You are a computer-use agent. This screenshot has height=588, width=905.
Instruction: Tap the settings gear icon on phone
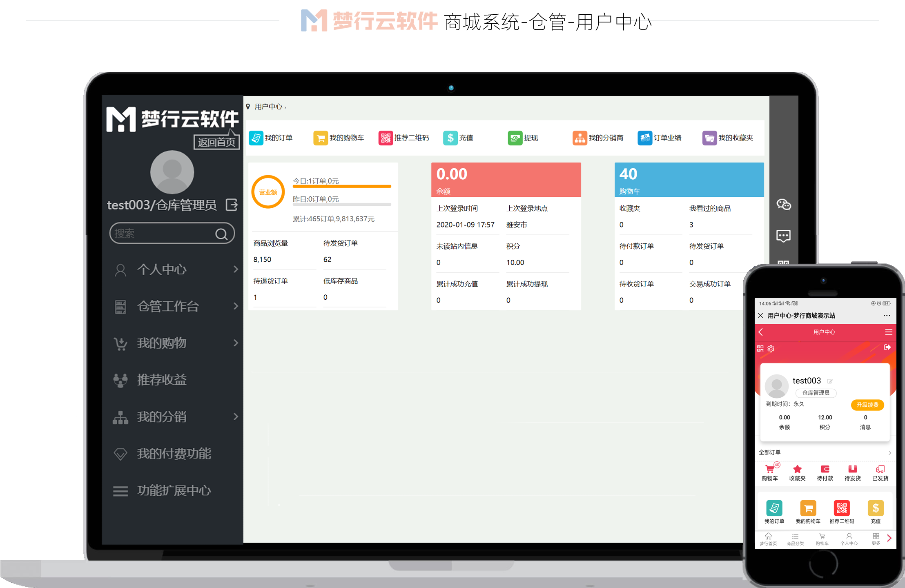click(771, 348)
